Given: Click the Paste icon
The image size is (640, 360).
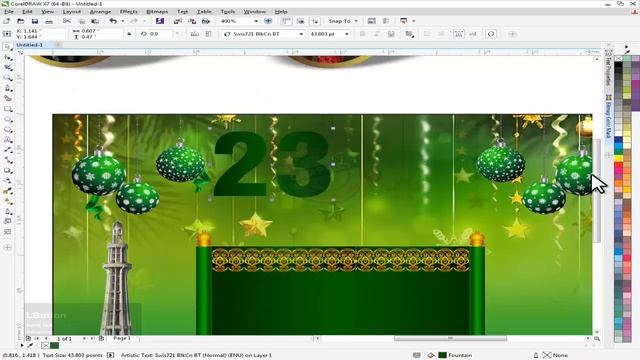Looking at the screenshot, I should pos(95,21).
